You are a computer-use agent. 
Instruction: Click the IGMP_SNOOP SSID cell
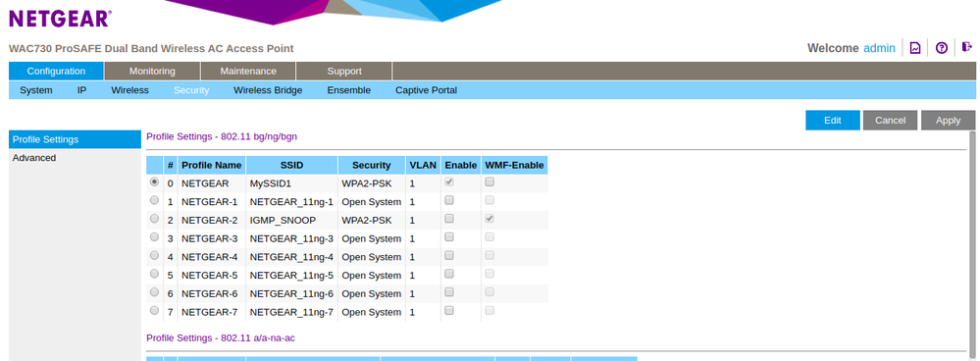click(x=292, y=221)
